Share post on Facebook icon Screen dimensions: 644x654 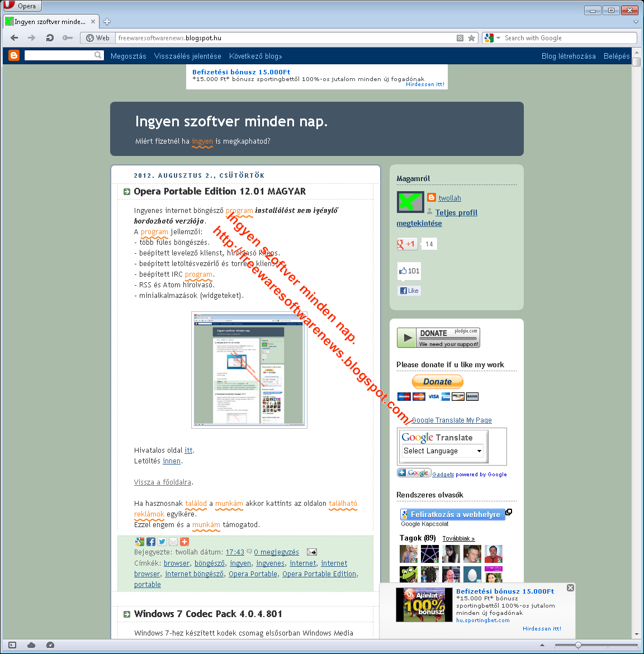(151, 542)
